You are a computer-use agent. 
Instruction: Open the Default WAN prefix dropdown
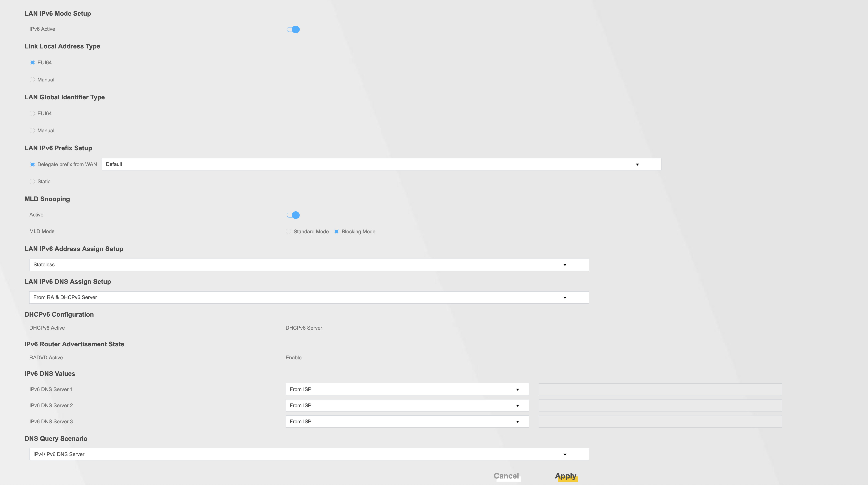pyautogui.click(x=381, y=164)
